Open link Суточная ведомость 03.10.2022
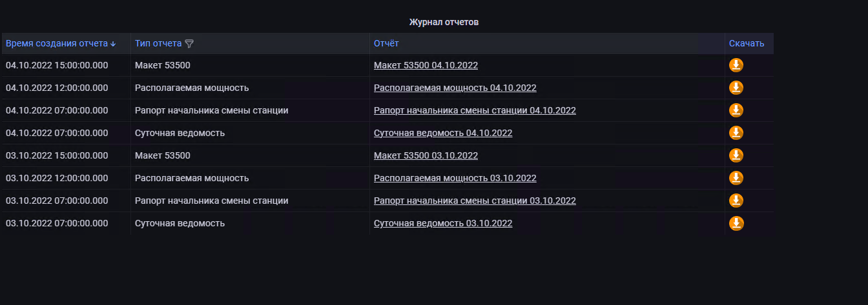The height and width of the screenshot is (305, 868). pyautogui.click(x=443, y=223)
